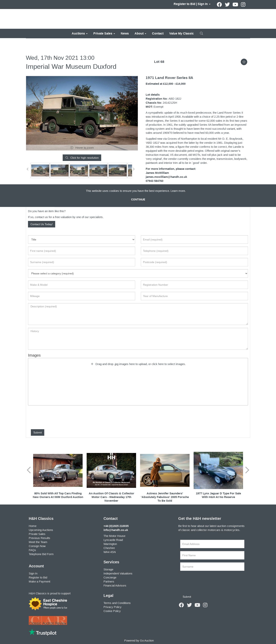Viewport: 276px width, 644px height.
Task: Email james.mcwilliam@handh.co.uk link
Action: (166, 177)
